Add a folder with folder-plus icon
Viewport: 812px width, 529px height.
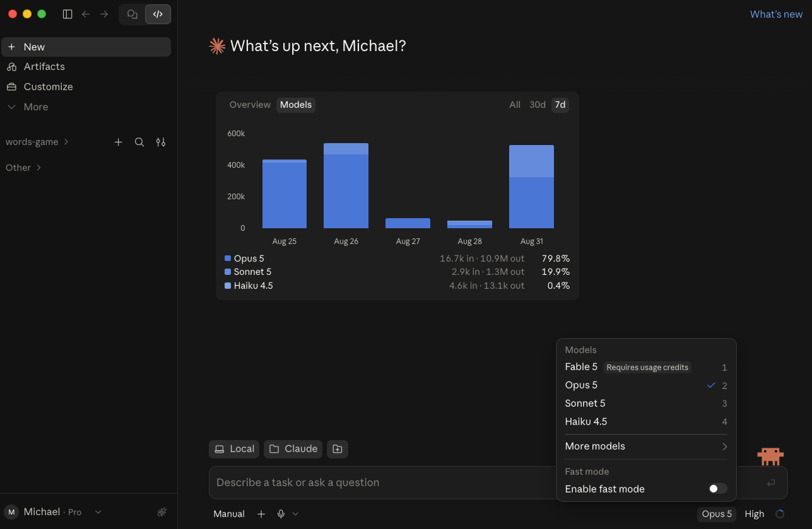click(338, 449)
